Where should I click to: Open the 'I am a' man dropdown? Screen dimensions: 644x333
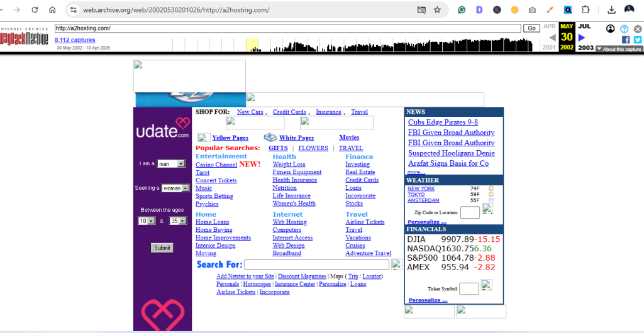[171, 163]
